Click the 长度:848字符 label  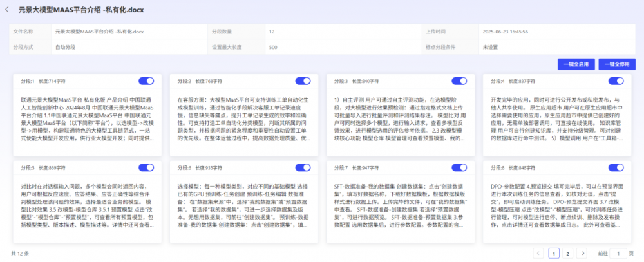tap(522, 168)
